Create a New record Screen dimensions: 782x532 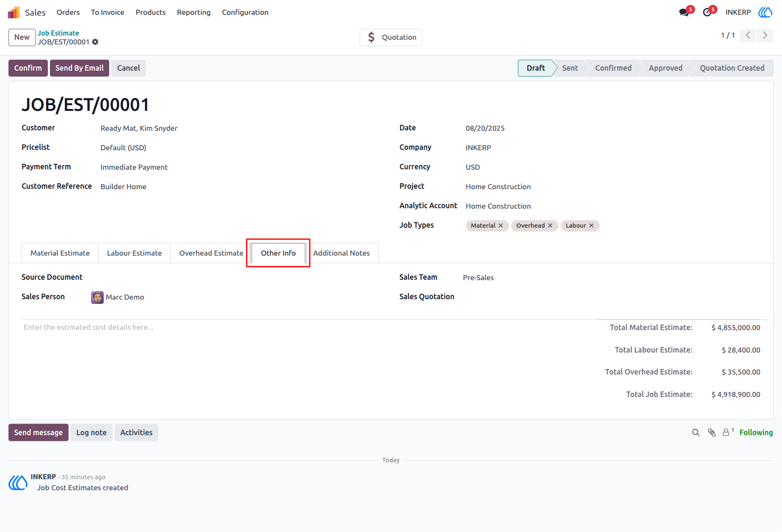tap(22, 37)
